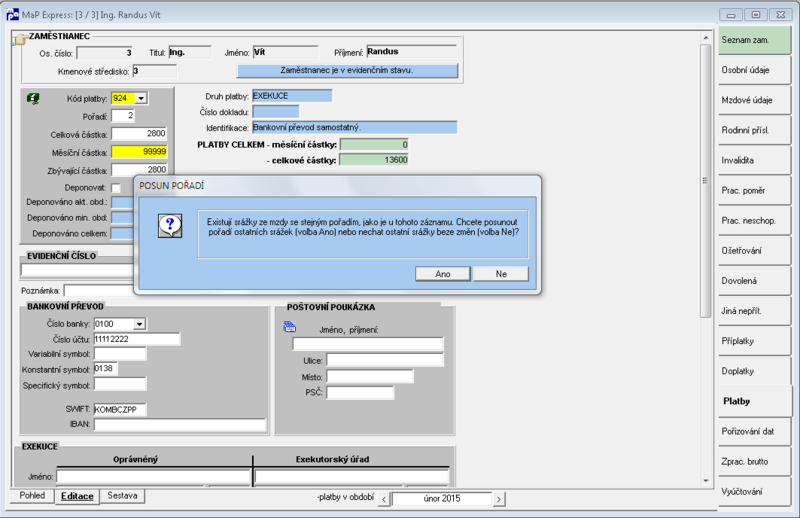
Task: Click the PSČ field
Action: (x=360, y=392)
